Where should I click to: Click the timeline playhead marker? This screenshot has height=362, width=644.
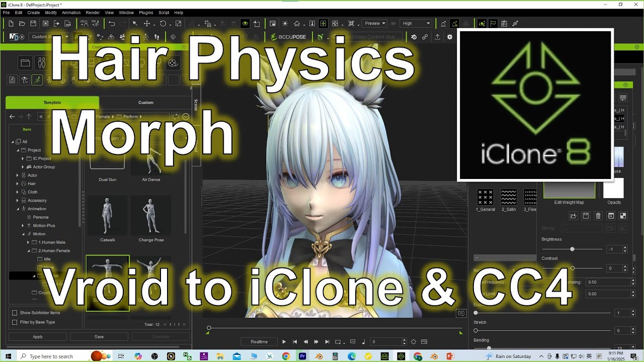[209, 328]
